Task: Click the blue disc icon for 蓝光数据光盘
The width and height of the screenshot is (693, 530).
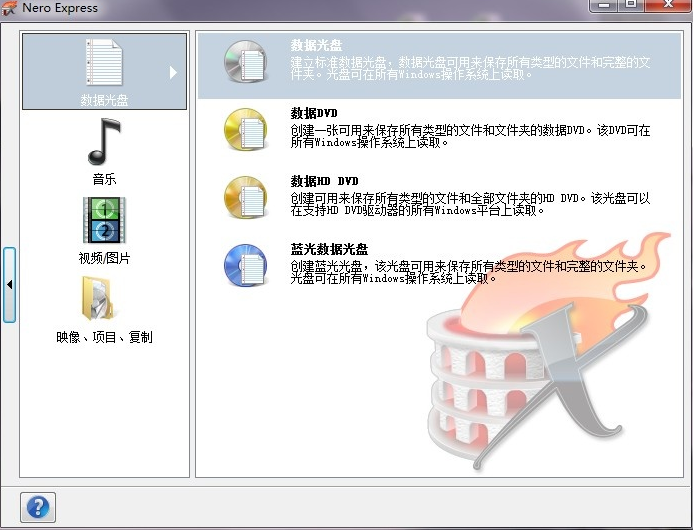Action: [244, 264]
